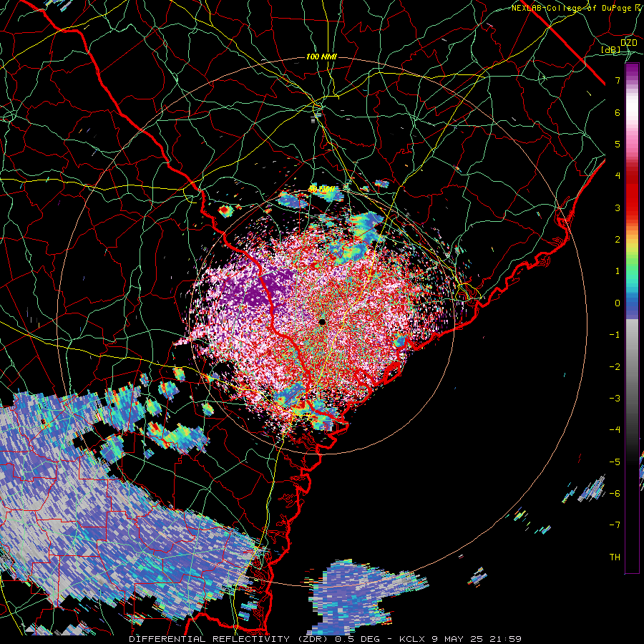Click the "5" value on the color scale
The image size is (644, 644).
[618, 144]
